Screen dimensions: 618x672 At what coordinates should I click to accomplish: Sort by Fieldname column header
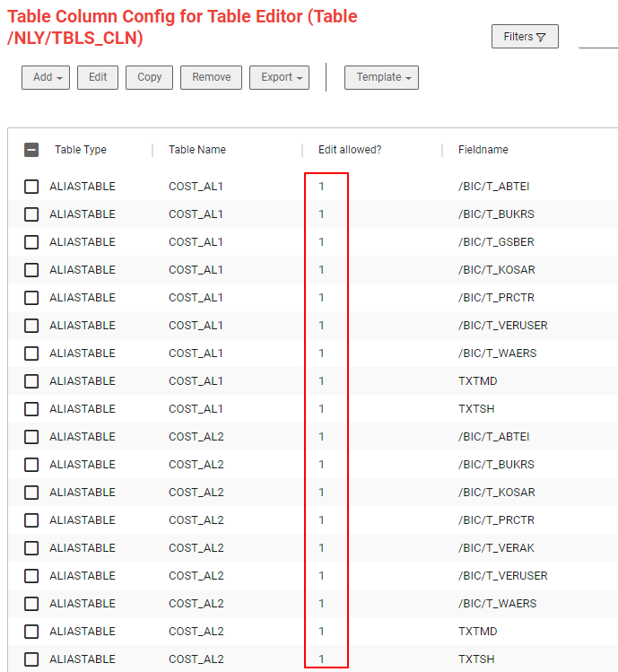pyautogui.click(x=483, y=150)
